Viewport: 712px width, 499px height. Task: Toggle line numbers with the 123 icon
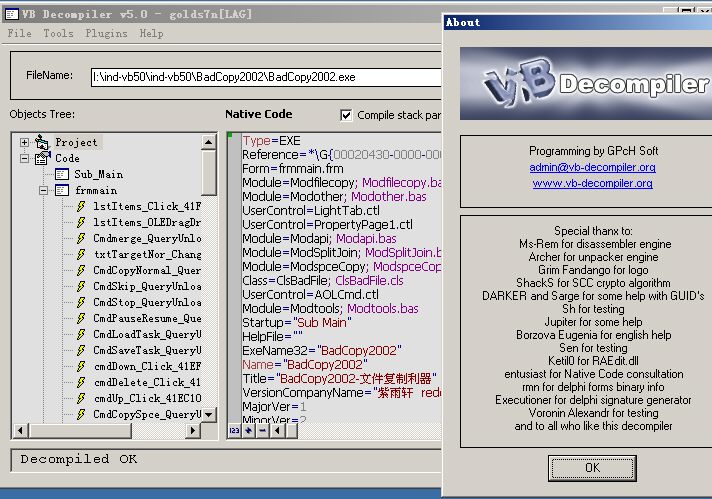tap(234, 430)
